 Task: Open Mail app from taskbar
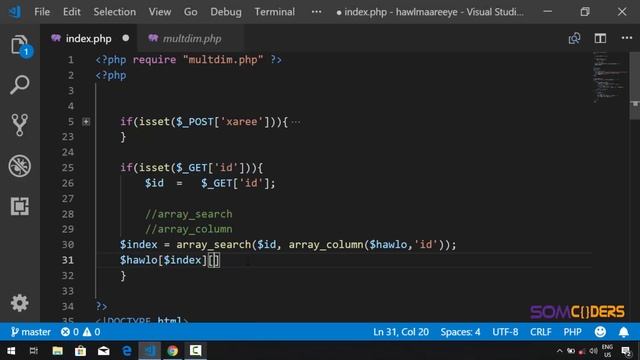point(104,351)
